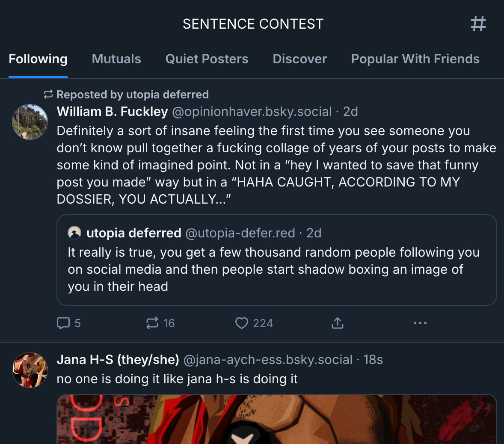The width and height of the screenshot is (504, 444).
Task: Select the Discover tab
Action: point(299,59)
